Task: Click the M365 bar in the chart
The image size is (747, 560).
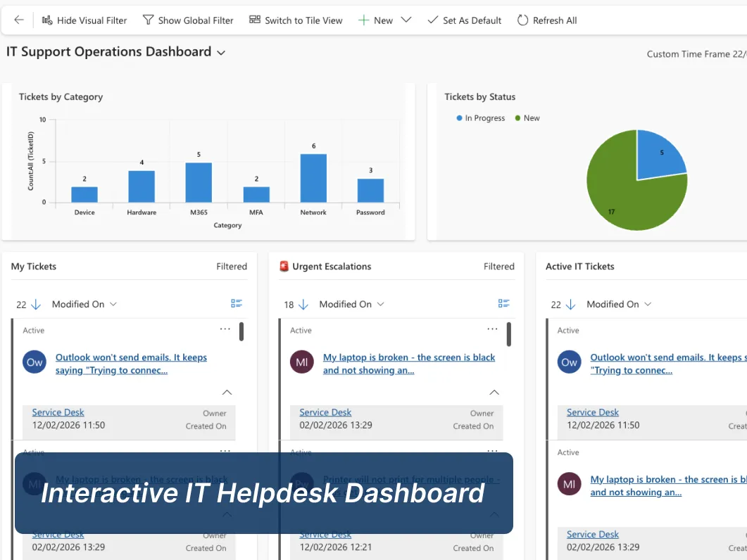Action: [199, 182]
